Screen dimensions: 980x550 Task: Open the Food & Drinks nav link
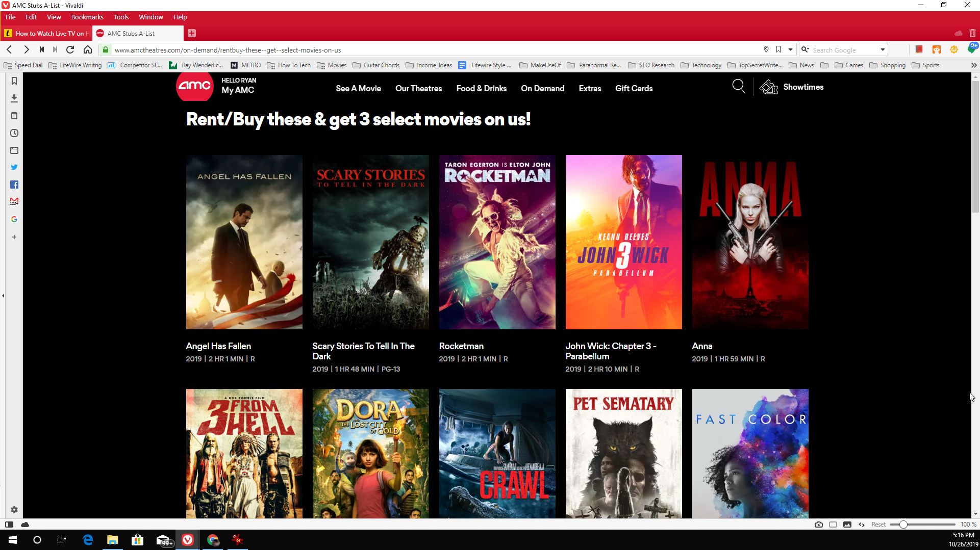pyautogui.click(x=481, y=88)
